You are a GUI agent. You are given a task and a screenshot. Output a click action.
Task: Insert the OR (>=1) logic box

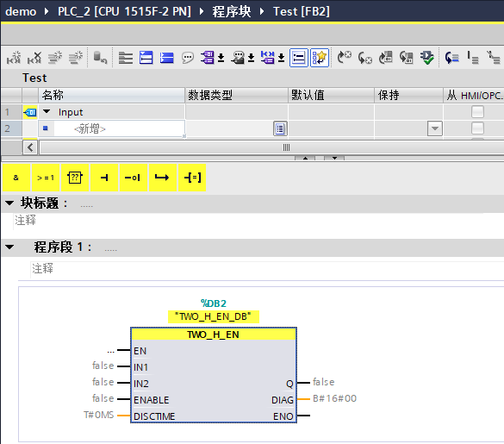[x=46, y=178]
